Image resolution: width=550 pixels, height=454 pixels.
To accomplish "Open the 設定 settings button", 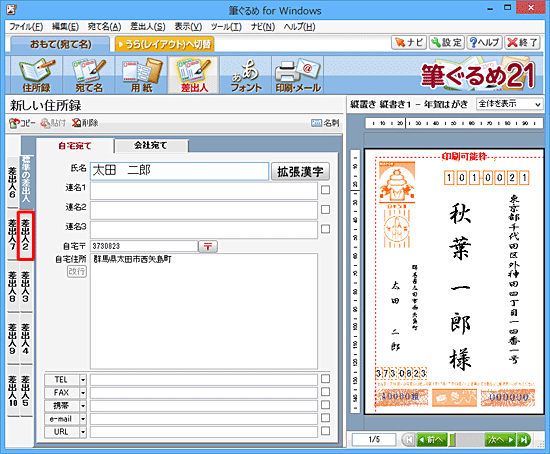I will (x=447, y=42).
